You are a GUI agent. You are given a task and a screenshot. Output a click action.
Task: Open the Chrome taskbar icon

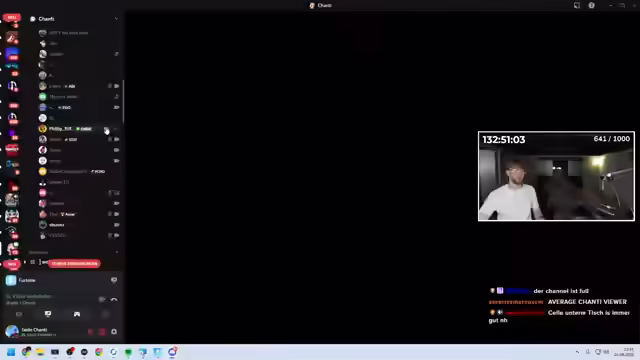pos(99,352)
